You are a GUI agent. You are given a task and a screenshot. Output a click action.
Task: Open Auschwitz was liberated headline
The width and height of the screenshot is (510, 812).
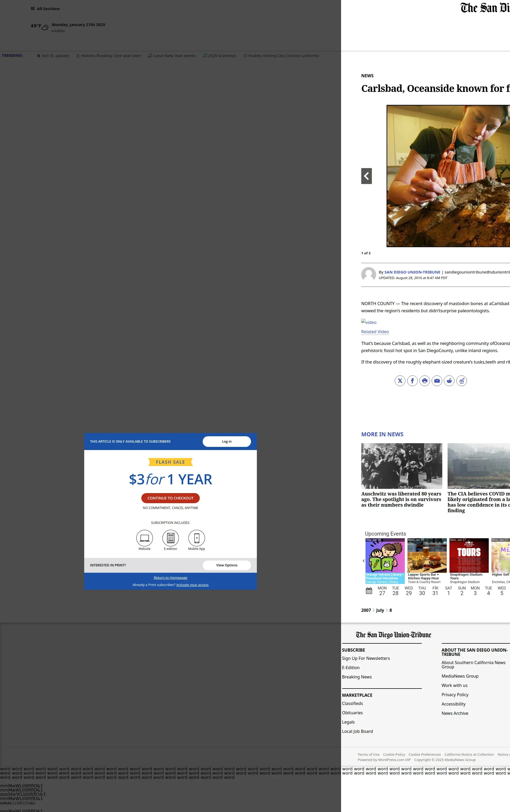pyautogui.click(x=401, y=499)
